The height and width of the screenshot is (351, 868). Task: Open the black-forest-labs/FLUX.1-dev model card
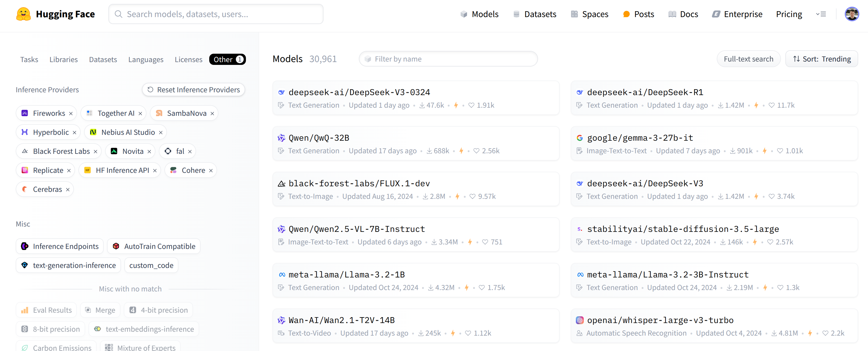359,184
